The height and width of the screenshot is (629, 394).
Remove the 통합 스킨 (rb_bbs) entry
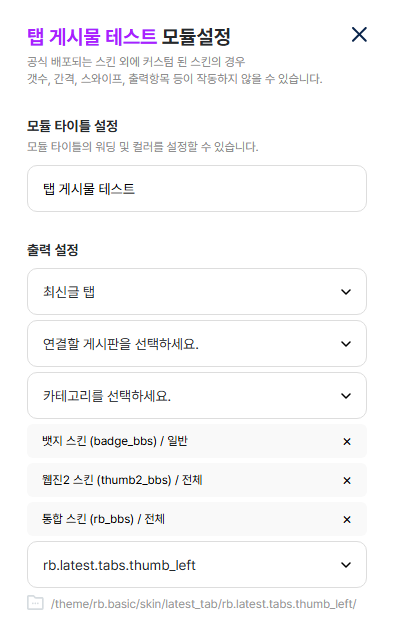point(347,519)
